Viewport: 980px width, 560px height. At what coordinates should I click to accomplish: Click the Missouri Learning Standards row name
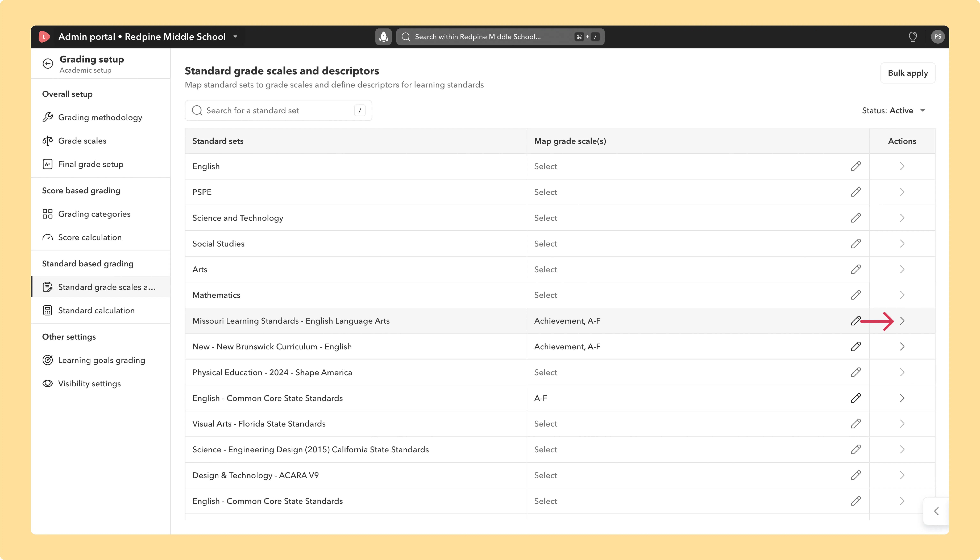[291, 321]
